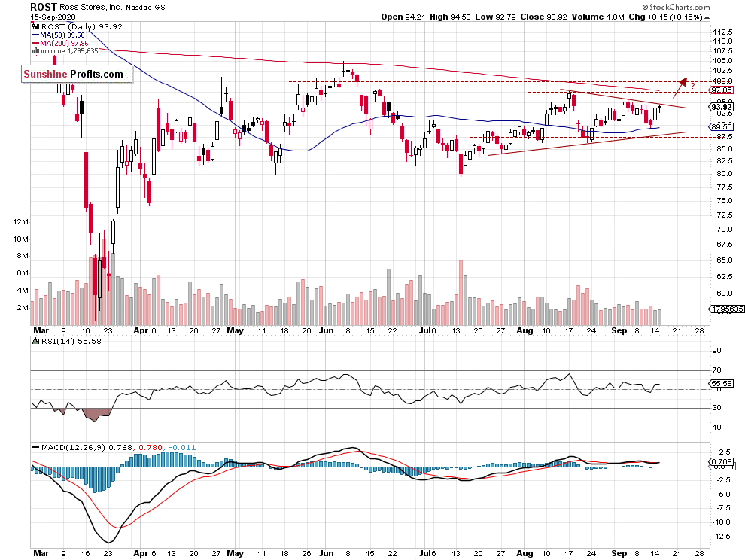
Task: Click the 0.768 MACD tag on axis
Action: tap(721, 461)
